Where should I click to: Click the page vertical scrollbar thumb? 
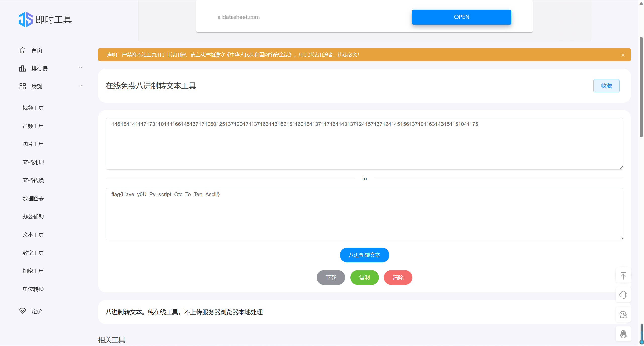[x=641, y=87]
